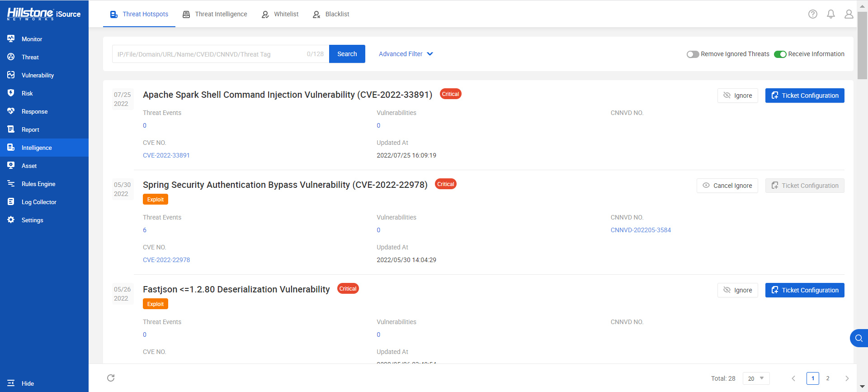This screenshot has height=392, width=868.
Task: Cancel Ignore for Spring Security vulnerability
Action: [x=727, y=186]
